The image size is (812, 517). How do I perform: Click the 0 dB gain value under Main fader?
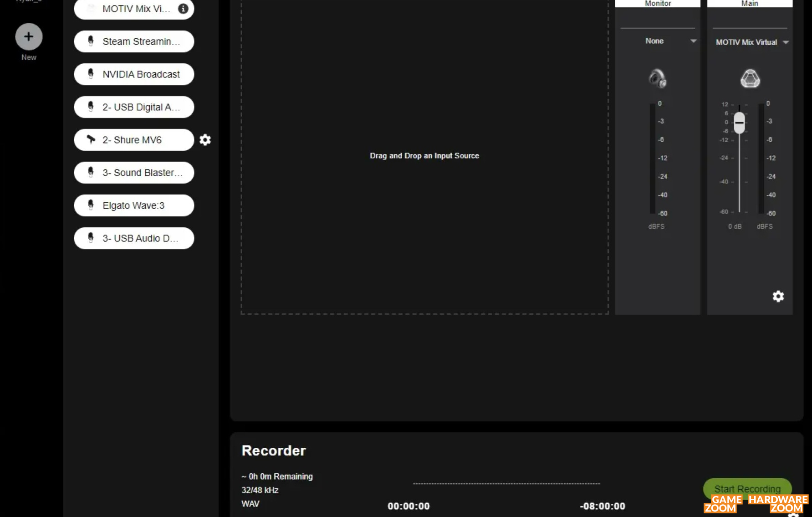point(735,226)
